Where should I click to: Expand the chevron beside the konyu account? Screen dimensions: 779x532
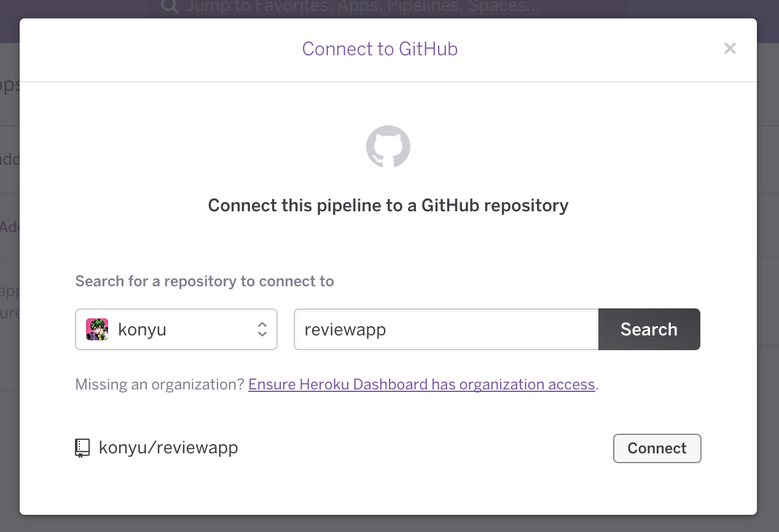click(262, 329)
